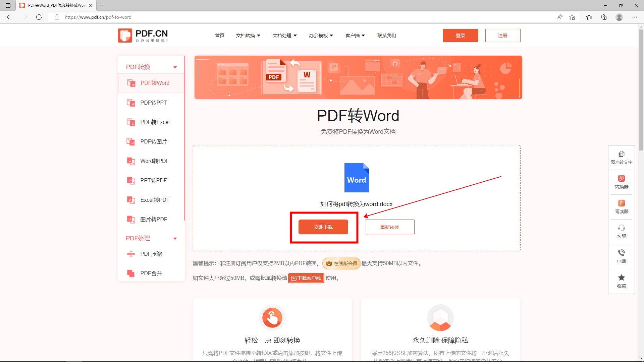
Task: Click the 图片转PDF sidebar icon
Action: [x=131, y=219]
